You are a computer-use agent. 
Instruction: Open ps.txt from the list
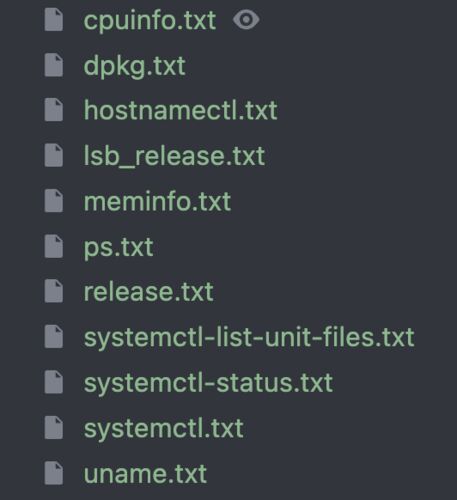click(118, 248)
